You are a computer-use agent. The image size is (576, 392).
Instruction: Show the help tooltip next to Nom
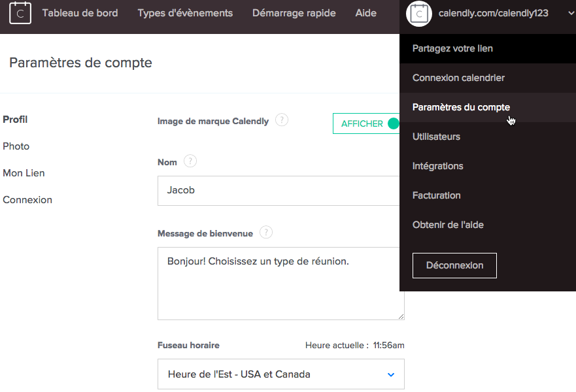coord(190,161)
